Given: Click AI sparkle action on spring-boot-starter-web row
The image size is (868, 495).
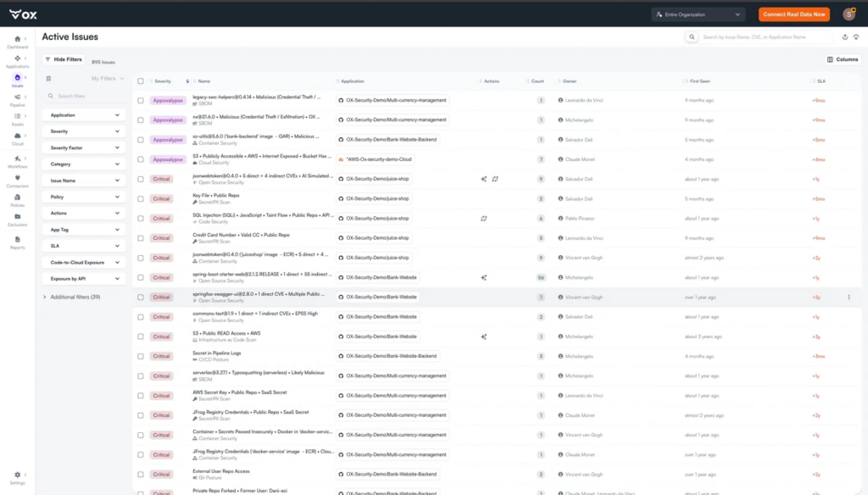Looking at the screenshot, I should click(x=484, y=278).
